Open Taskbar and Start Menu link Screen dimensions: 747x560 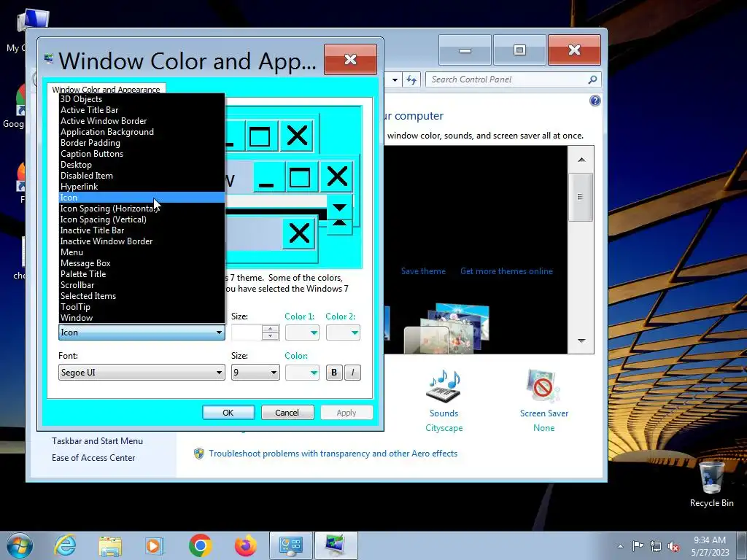pyautogui.click(x=97, y=441)
